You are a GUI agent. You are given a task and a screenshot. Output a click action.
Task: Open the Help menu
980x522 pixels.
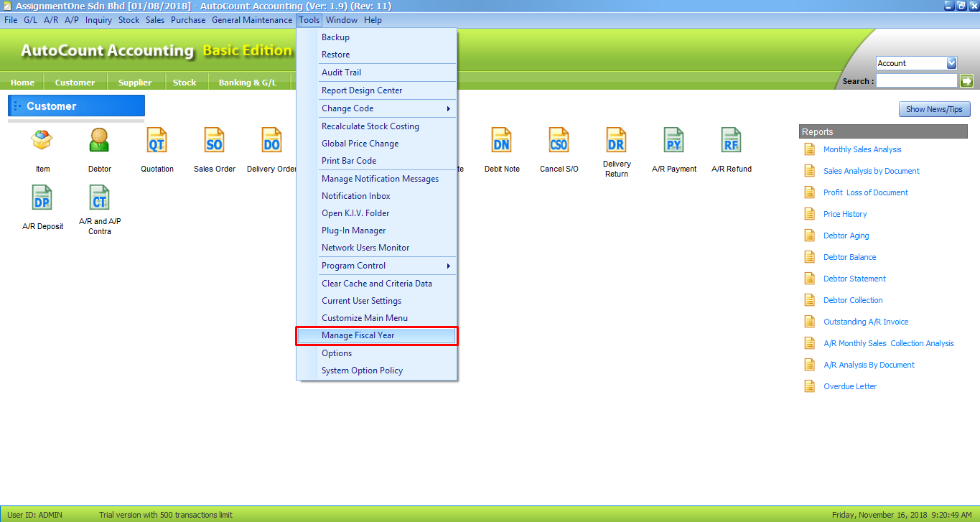pos(373,20)
